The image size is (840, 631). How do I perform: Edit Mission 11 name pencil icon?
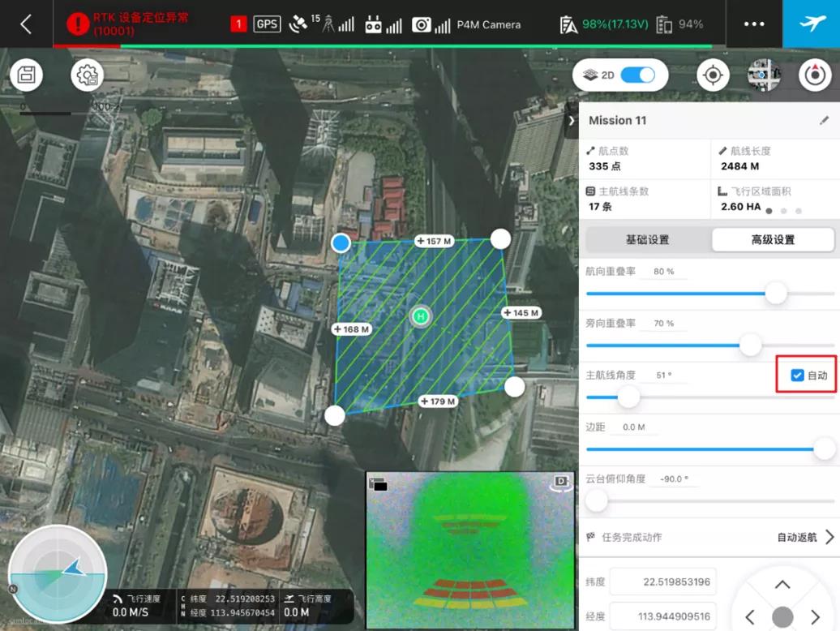824,120
